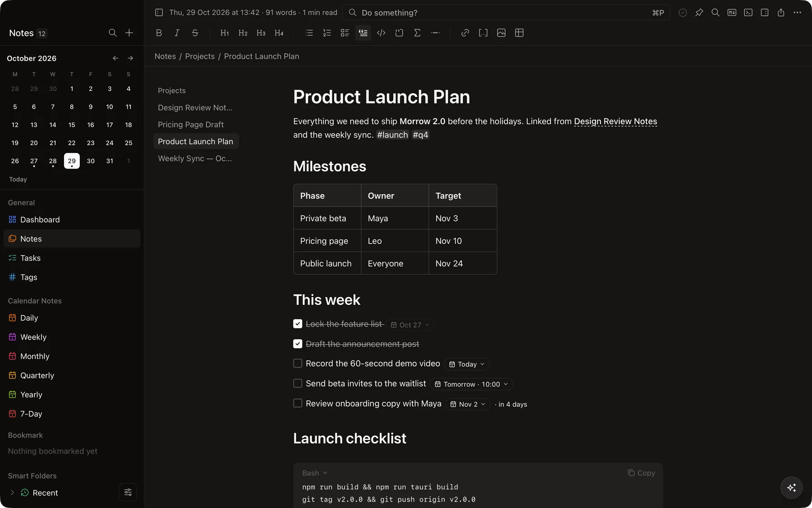The height and width of the screenshot is (508, 812).
Task: Open the Nov 2 date dropdown
Action: coord(468,404)
